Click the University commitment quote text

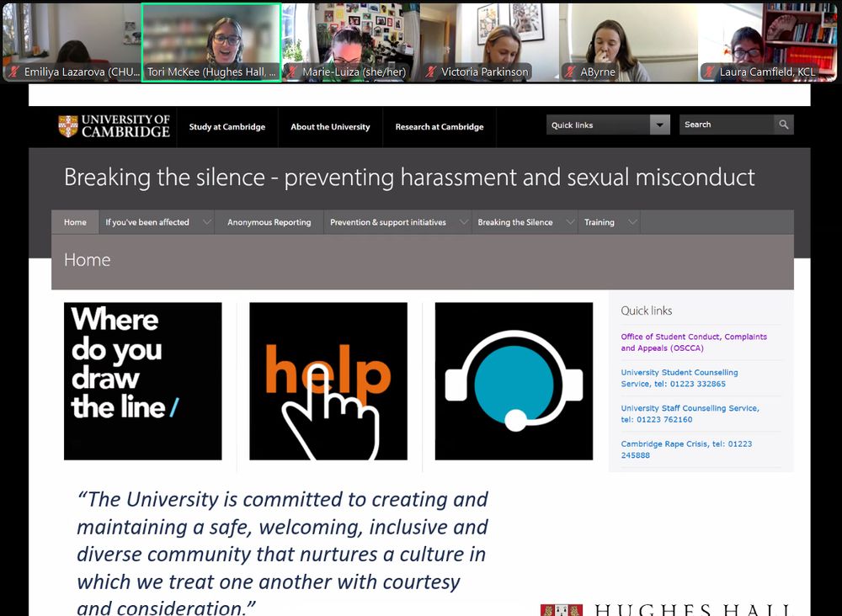[282, 553]
